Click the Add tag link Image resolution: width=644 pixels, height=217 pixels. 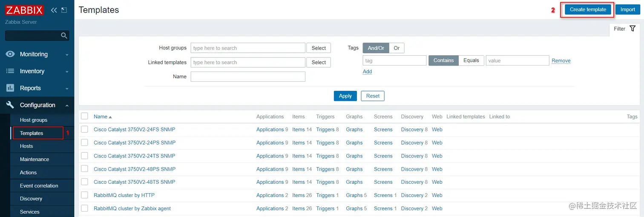[x=367, y=71]
